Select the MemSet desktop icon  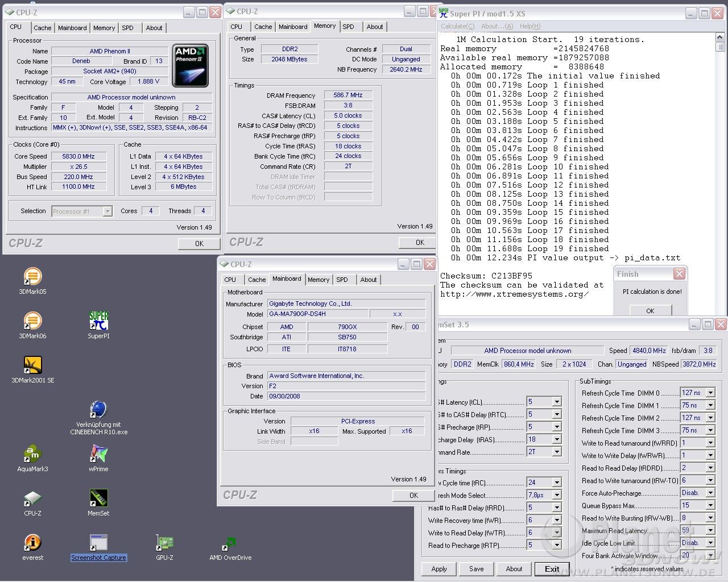click(x=98, y=499)
